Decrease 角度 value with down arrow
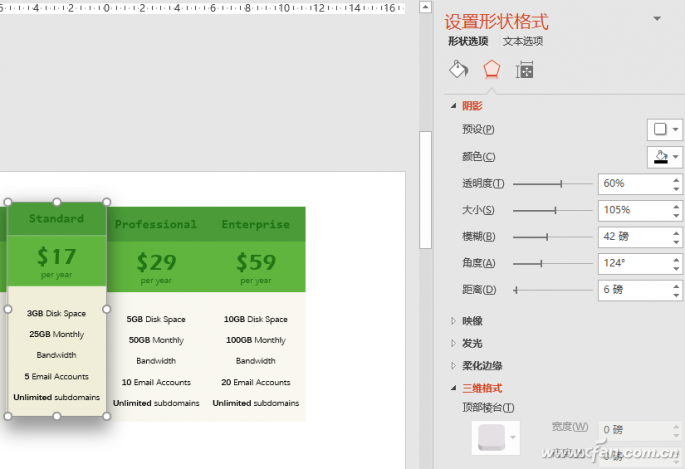This screenshot has height=469, width=685. click(x=676, y=269)
